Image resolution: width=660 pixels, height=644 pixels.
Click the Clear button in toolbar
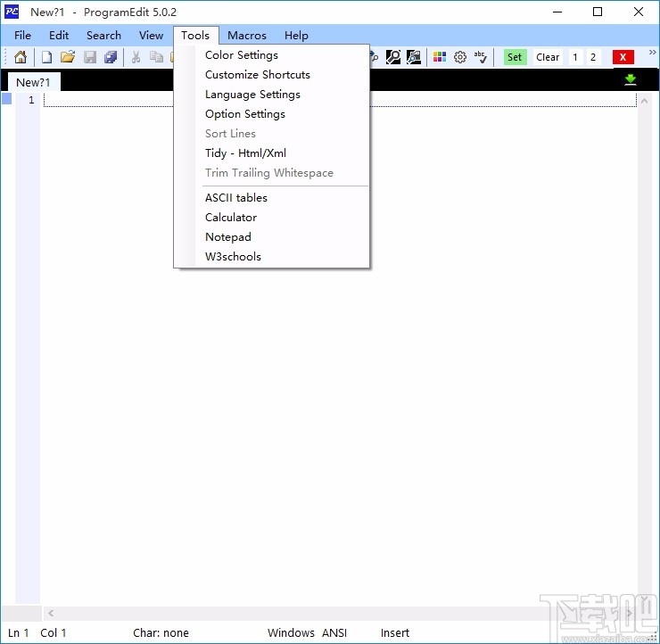tap(548, 57)
